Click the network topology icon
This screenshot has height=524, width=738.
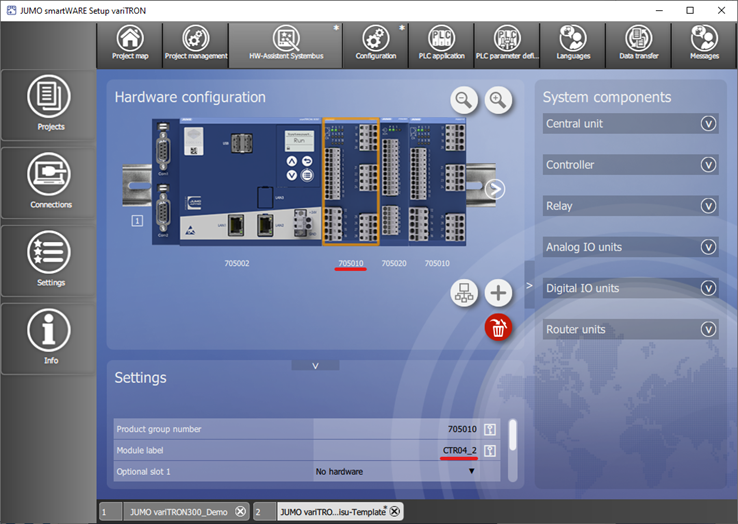(x=464, y=293)
